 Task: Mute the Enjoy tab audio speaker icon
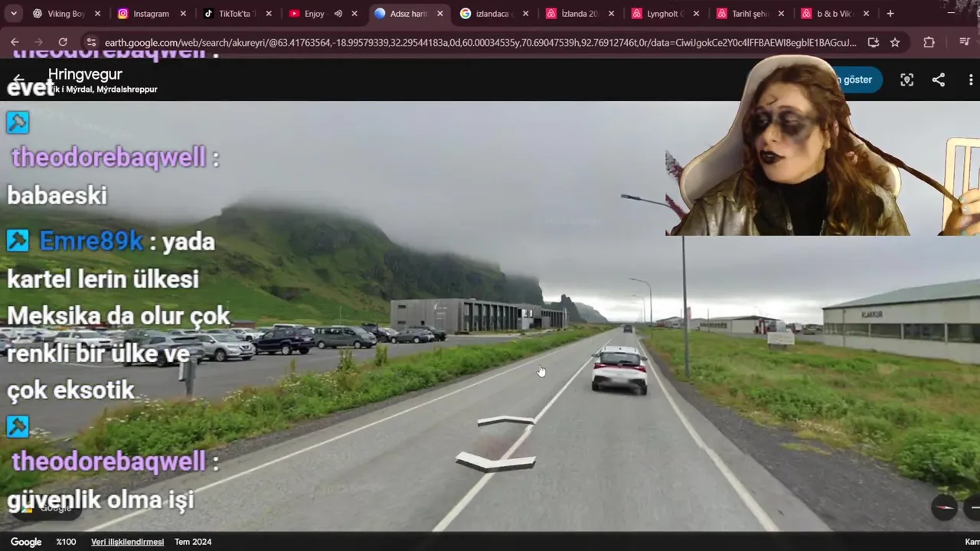338,14
